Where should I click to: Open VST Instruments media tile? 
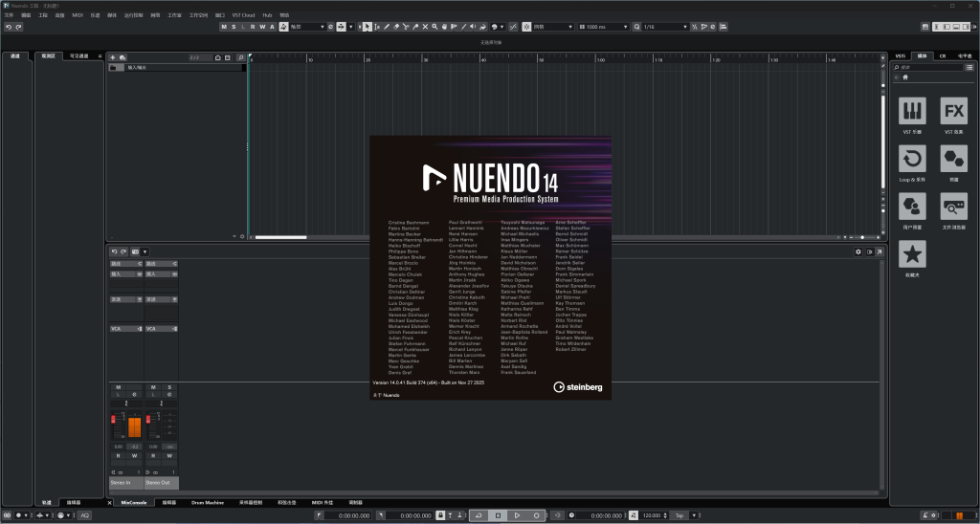coord(912,111)
